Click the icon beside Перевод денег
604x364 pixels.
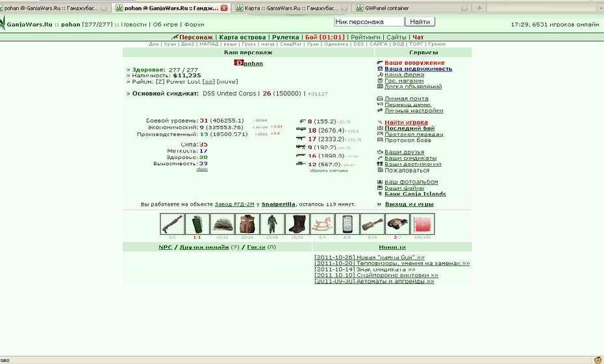(x=380, y=104)
